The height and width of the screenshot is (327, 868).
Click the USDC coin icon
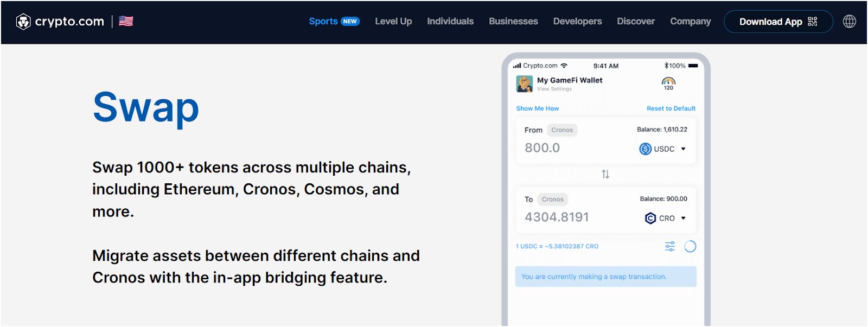tap(645, 149)
